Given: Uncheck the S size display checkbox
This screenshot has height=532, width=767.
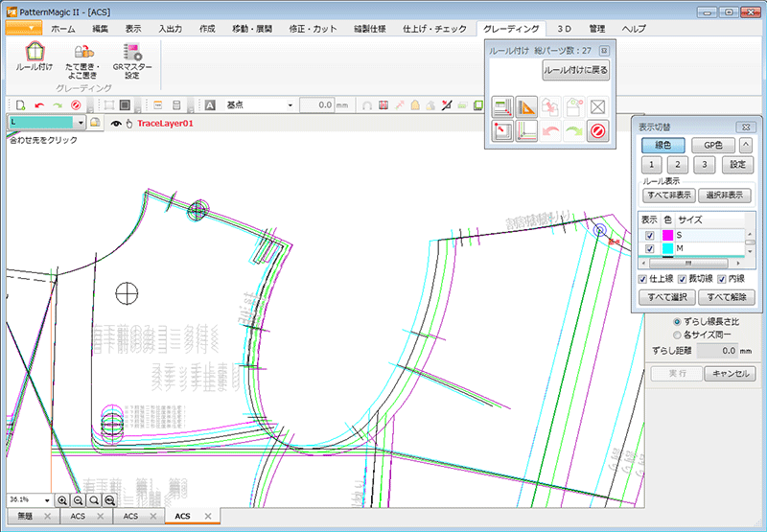Looking at the screenshot, I should pos(650,235).
